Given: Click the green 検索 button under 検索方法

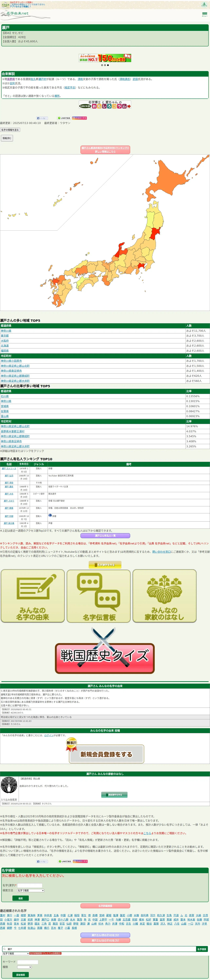Looking at the screenshot, I should 21,898.
